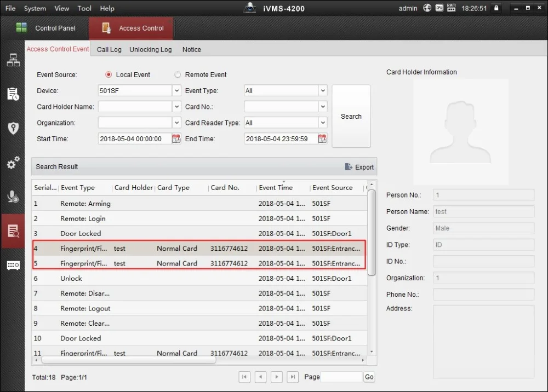The height and width of the screenshot is (392, 548).
Task: Select the Remote Event radio button
Action: click(178, 74)
